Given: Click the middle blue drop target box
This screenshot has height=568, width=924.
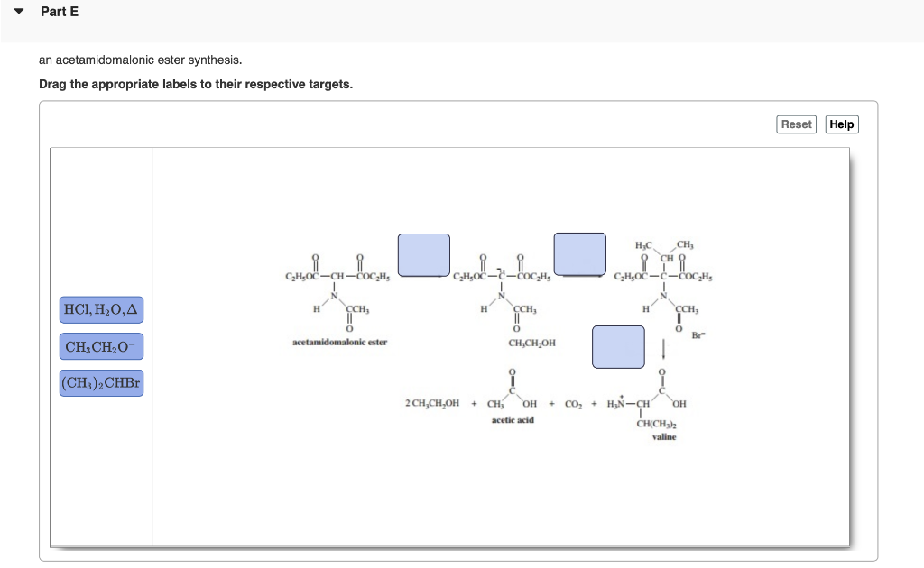Looking at the screenshot, I should coord(580,255).
